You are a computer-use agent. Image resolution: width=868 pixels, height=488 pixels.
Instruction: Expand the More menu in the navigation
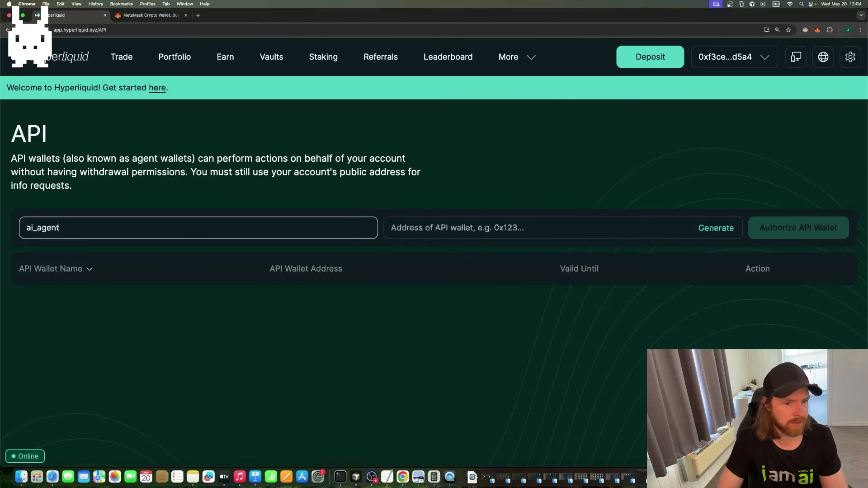(x=517, y=57)
